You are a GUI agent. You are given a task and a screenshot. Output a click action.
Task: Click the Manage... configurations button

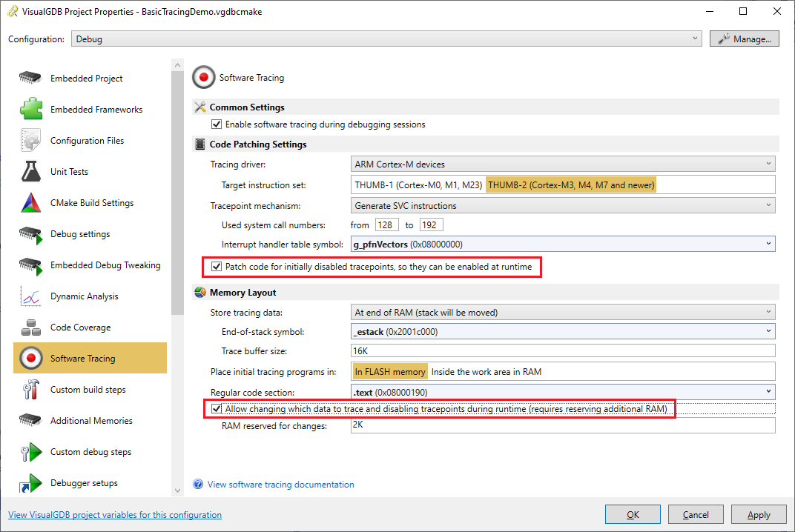745,39
